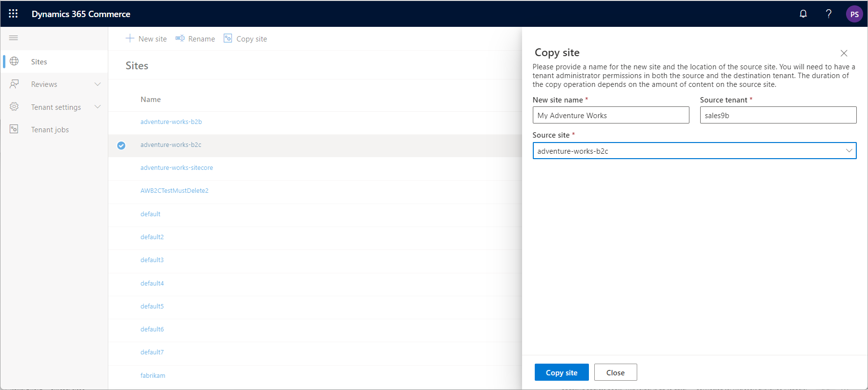
Task: Open the adventure-works-b2b site link
Action: [x=171, y=122]
